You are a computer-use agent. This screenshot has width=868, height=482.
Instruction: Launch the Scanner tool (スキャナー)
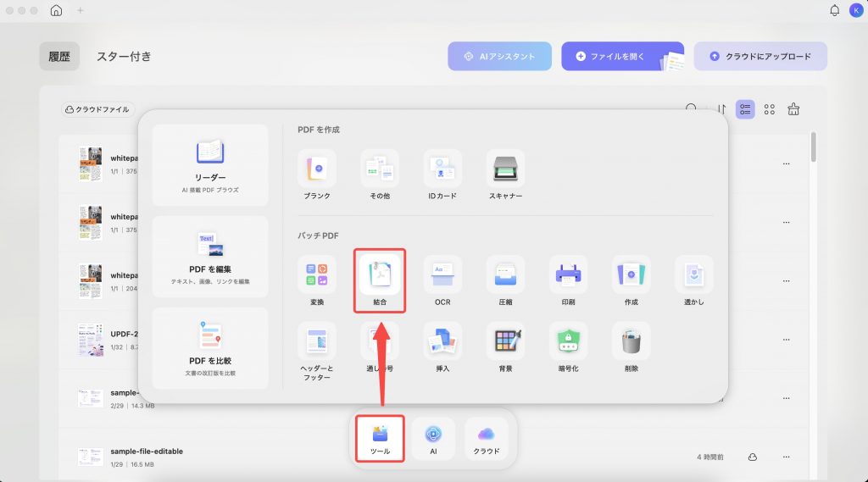point(505,169)
